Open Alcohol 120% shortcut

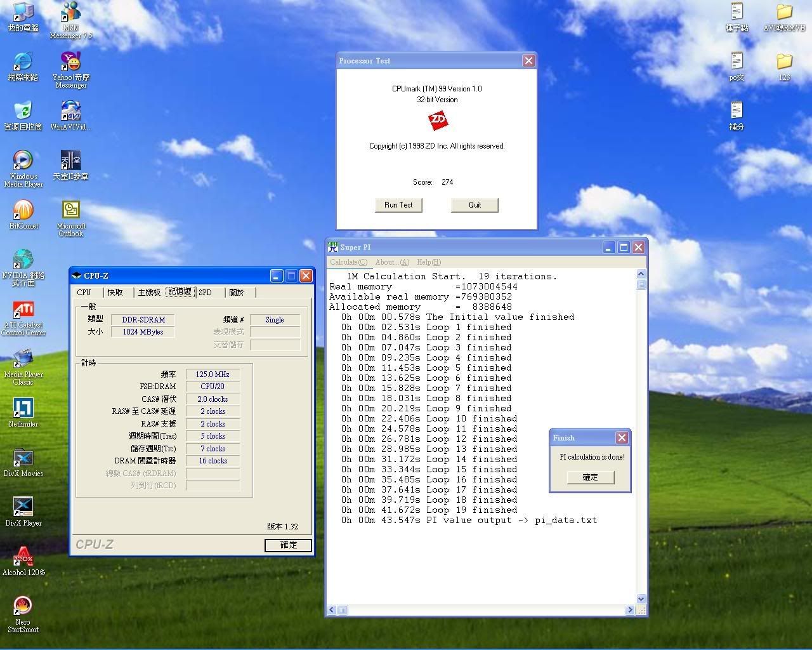coord(23,562)
